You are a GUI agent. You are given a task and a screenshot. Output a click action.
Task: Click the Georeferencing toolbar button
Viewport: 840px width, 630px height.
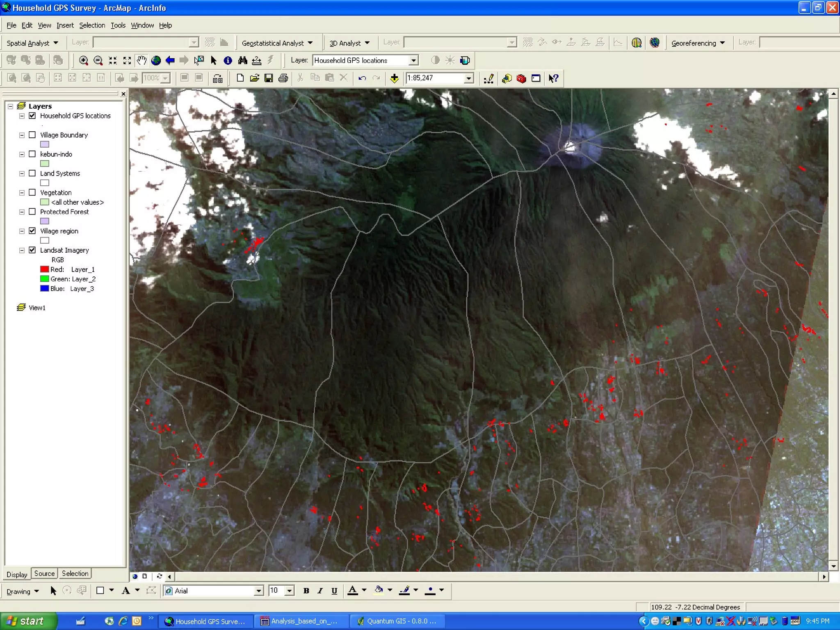(698, 43)
